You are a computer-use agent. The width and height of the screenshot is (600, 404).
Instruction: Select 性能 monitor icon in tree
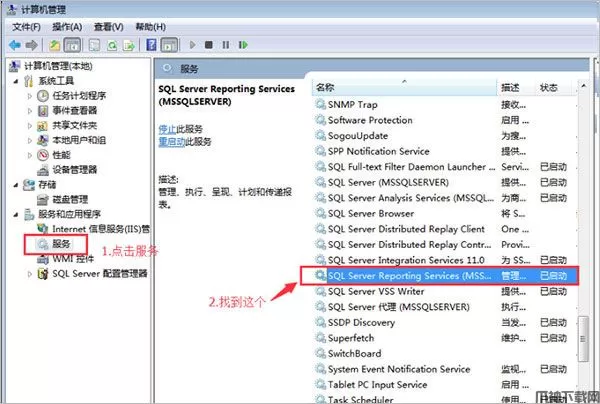click(42, 155)
